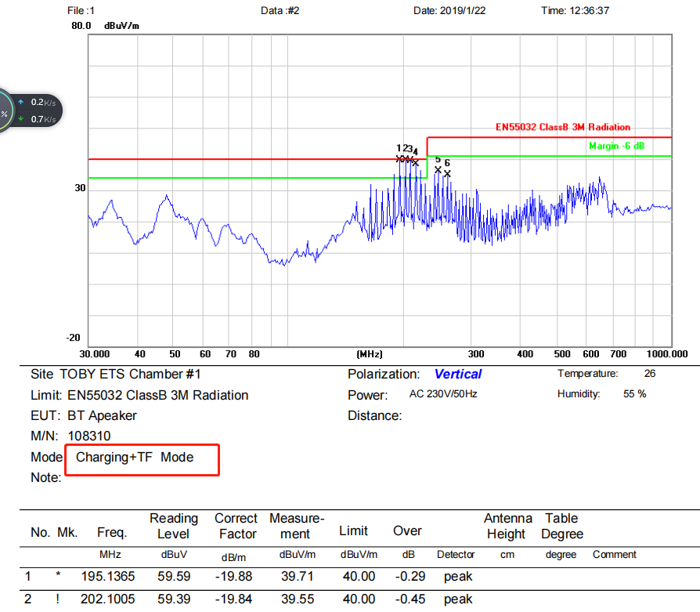The height and width of the screenshot is (612, 700).
Task: Select the Limit field value EN55032 ClassB 3M Radiation
Action: [158, 396]
